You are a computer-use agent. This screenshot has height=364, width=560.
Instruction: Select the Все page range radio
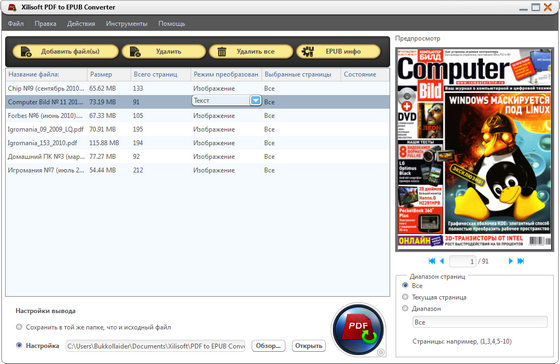click(405, 285)
